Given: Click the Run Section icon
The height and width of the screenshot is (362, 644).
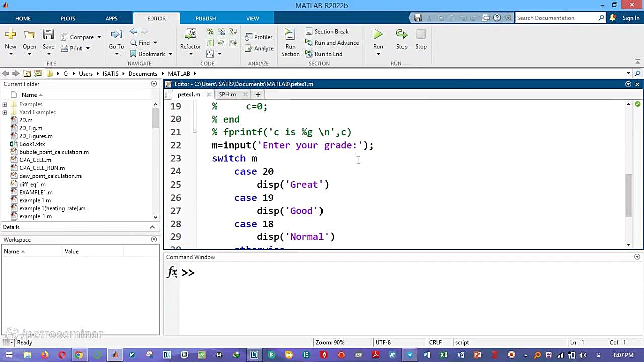Looking at the screenshot, I should (x=290, y=35).
